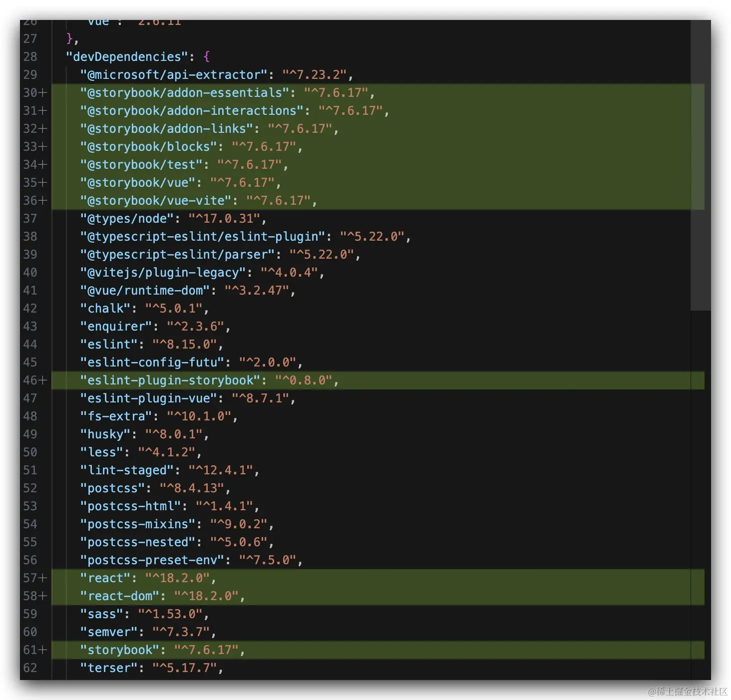Viewport: 731px width, 700px height.
Task: Click the "enquirer" entry
Action: pos(155,327)
